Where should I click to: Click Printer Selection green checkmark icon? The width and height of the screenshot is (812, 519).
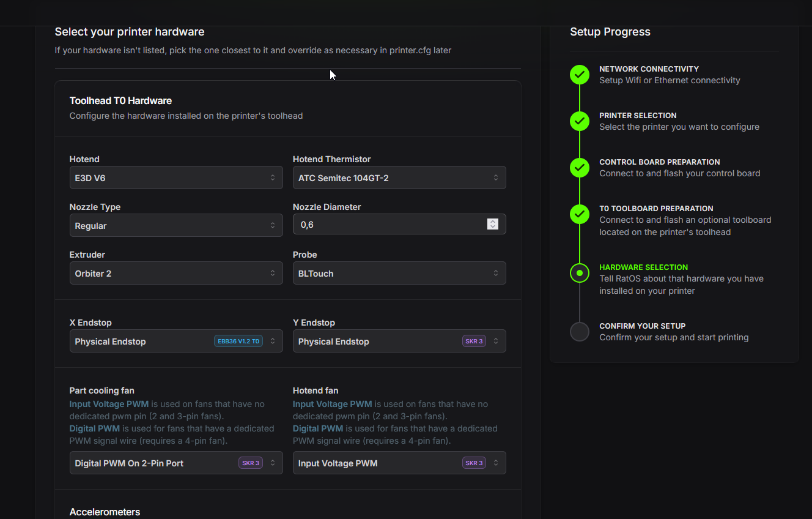[x=580, y=121]
